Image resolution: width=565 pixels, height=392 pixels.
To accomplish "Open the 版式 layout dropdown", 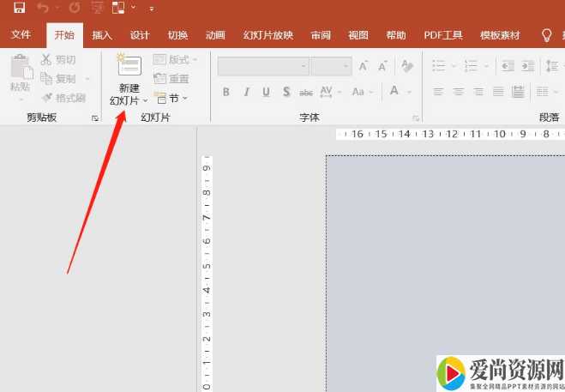I will coord(175,59).
